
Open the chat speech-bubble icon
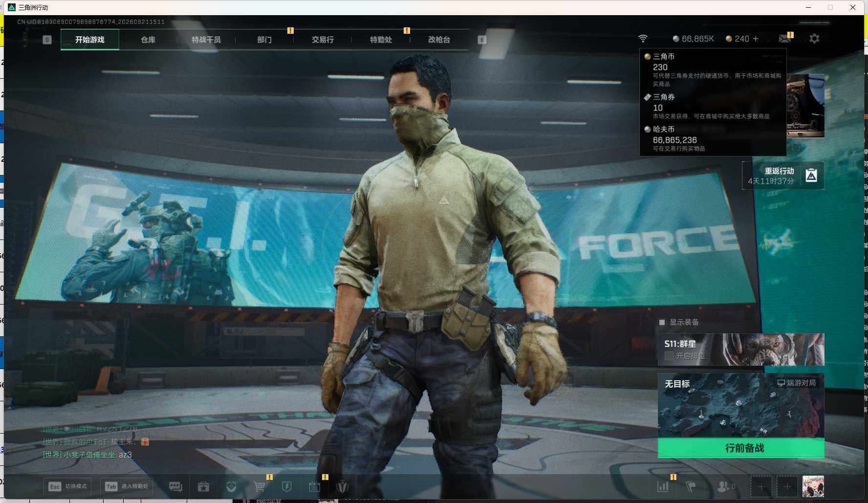(x=175, y=486)
